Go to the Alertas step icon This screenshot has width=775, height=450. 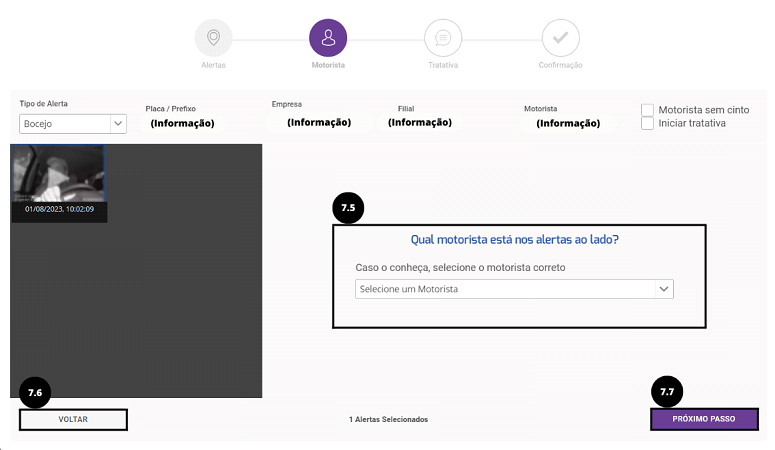213,38
